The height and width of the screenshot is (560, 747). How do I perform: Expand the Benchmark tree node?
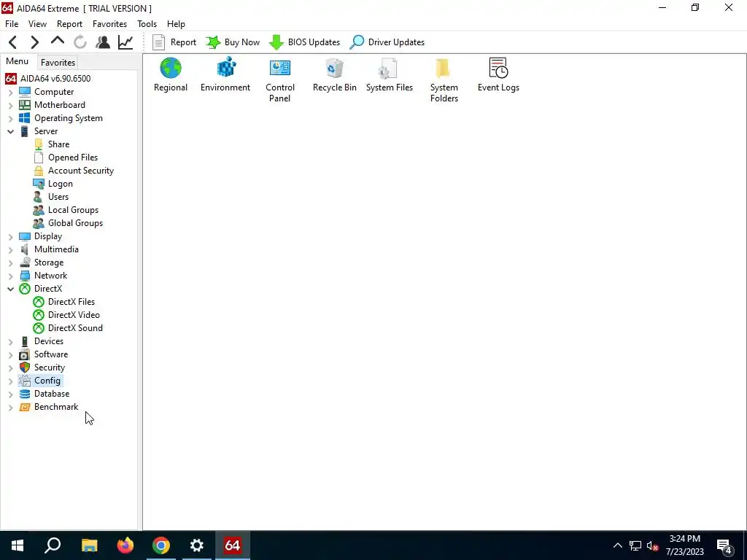[10, 407]
